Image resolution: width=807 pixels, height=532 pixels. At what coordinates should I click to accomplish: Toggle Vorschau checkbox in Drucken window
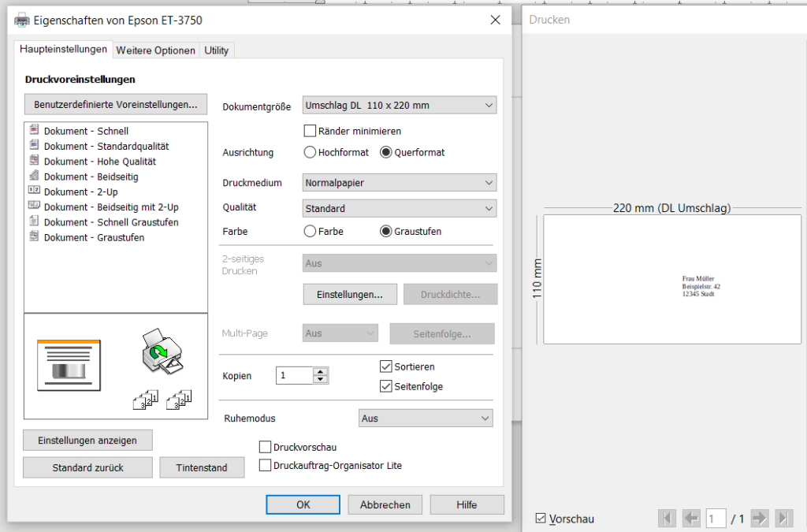pyautogui.click(x=541, y=518)
